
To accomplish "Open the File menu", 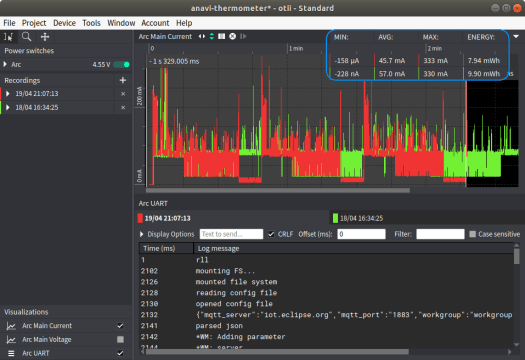I will pos(9,23).
